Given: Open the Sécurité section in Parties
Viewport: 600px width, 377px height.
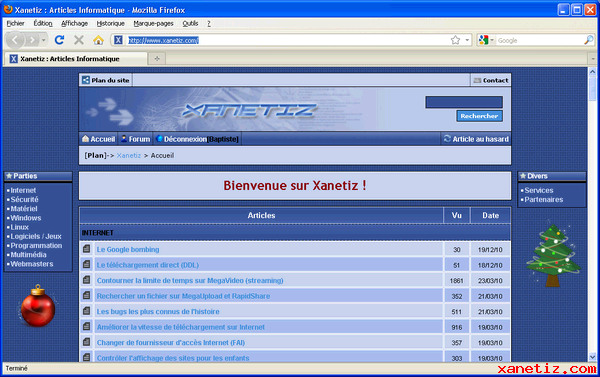Looking at the screenshot, I should (24, 199).
